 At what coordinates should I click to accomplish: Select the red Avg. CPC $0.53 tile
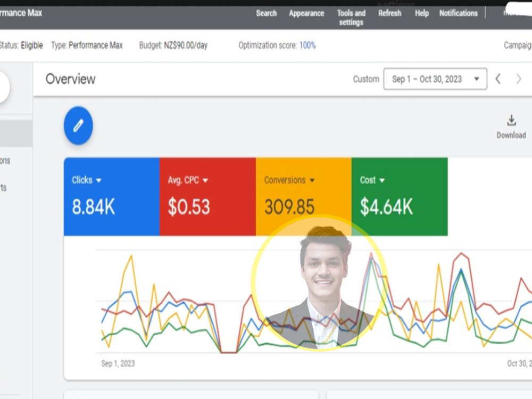207,196
